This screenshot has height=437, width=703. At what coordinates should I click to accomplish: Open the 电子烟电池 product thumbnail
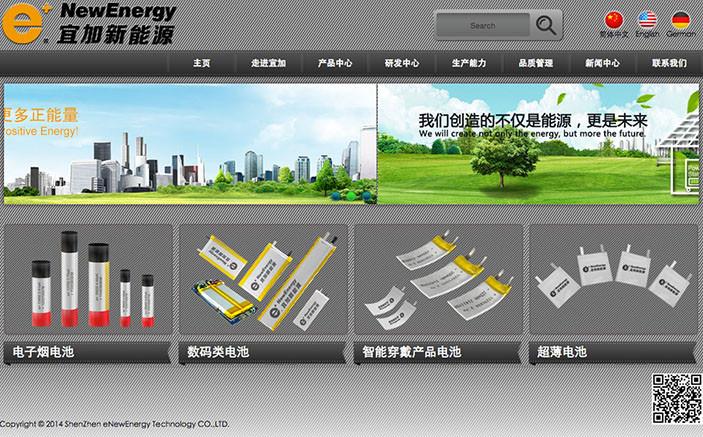pos(88,280)
